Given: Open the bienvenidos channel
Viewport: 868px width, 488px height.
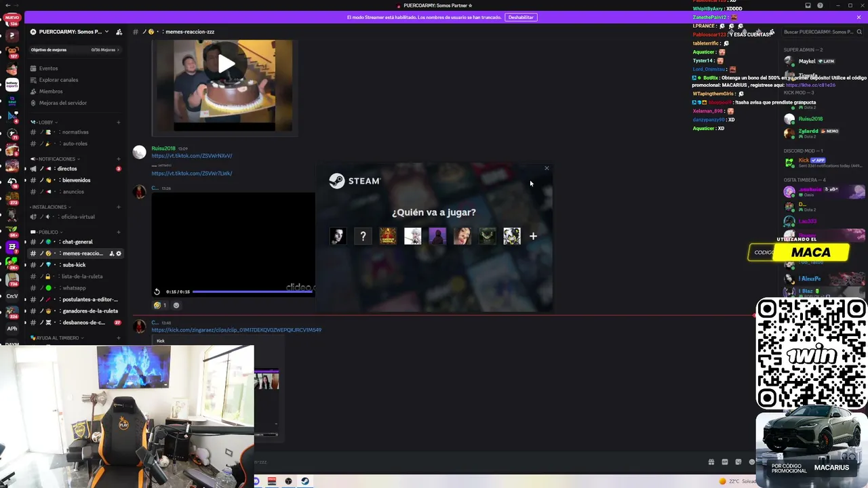Looking at the screenshot, I should coord(76,180).
